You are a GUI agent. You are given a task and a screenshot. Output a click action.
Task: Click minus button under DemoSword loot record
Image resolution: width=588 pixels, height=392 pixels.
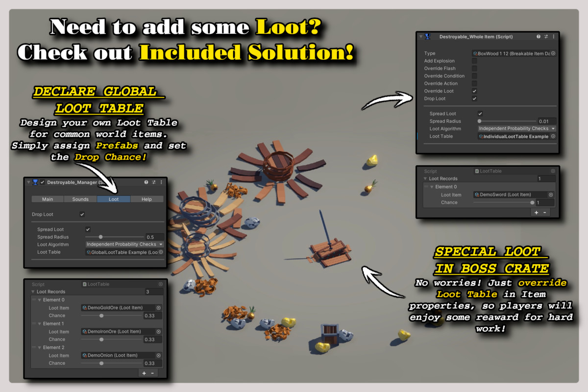click(x=544, y=212)
